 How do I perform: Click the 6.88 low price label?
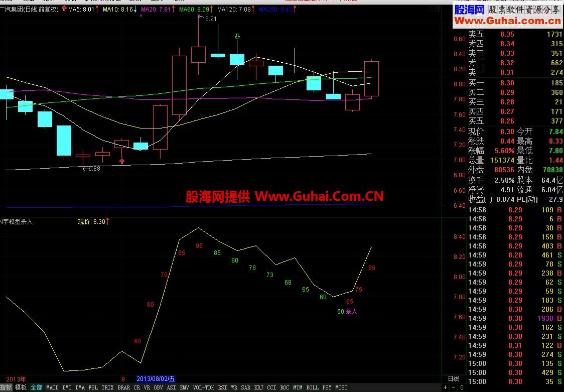(94, 168)
